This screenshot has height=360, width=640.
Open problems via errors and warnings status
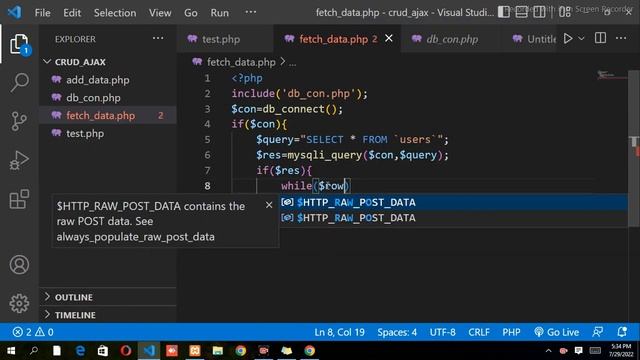click(33, 332)
